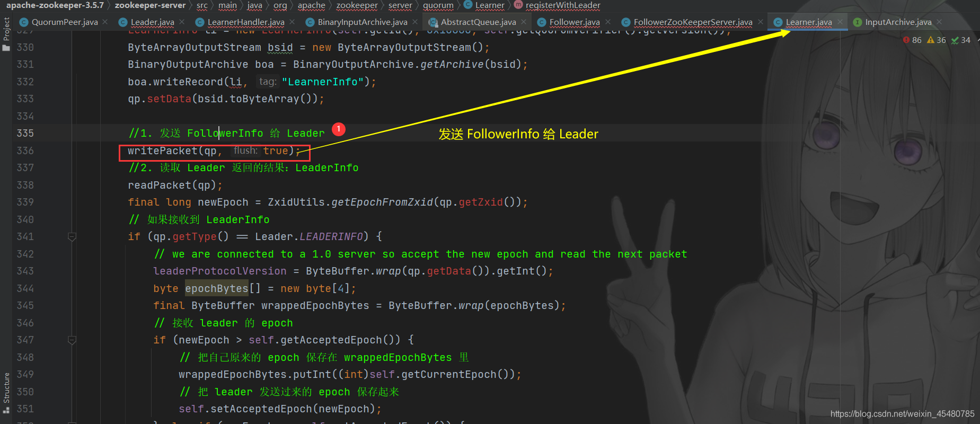Click the highlighted epochBytes variable on line 344
Viewport: 980px width, 424px height.
[216, 288]
